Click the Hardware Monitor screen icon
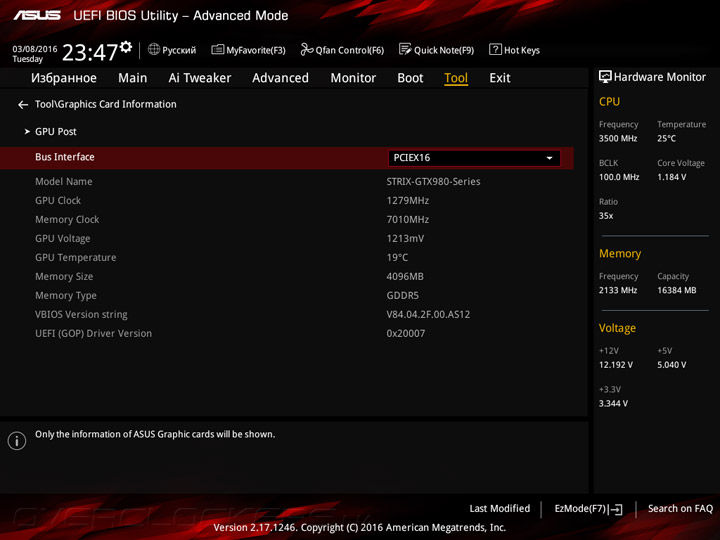 coord(605,77)
